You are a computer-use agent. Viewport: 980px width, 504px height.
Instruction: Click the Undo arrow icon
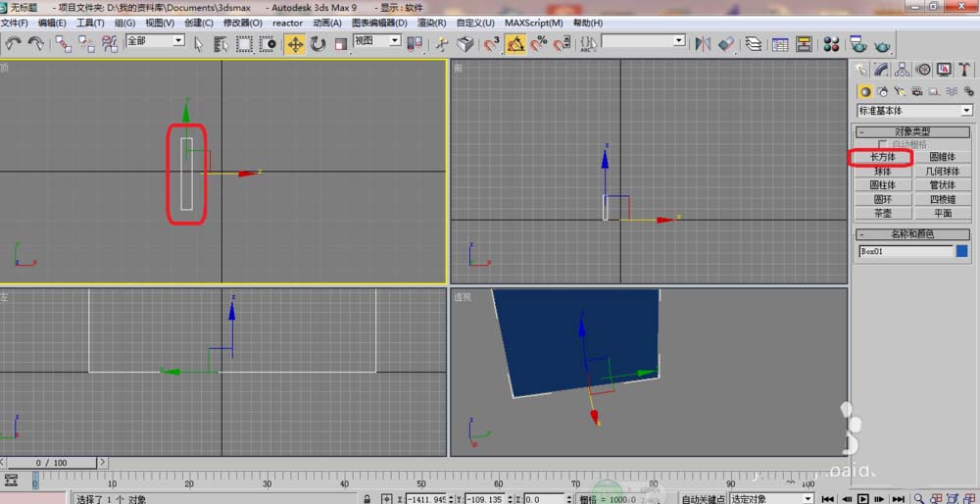tap(14, 44)
